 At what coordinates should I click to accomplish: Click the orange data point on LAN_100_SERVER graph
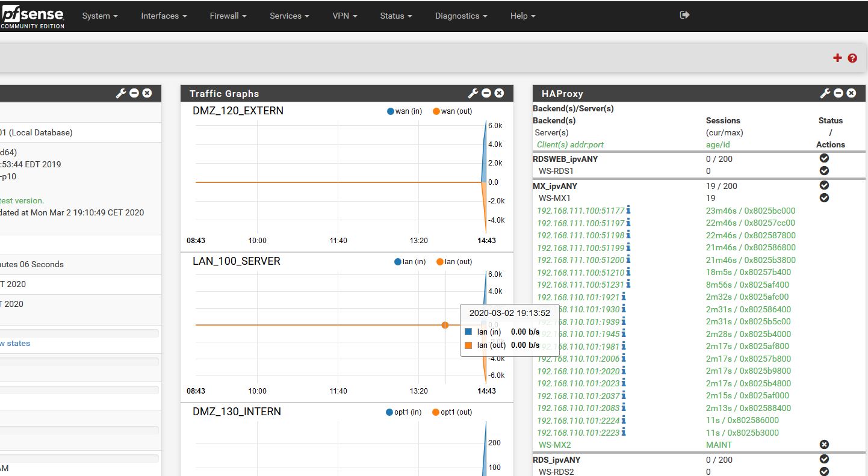click(445, 325)
